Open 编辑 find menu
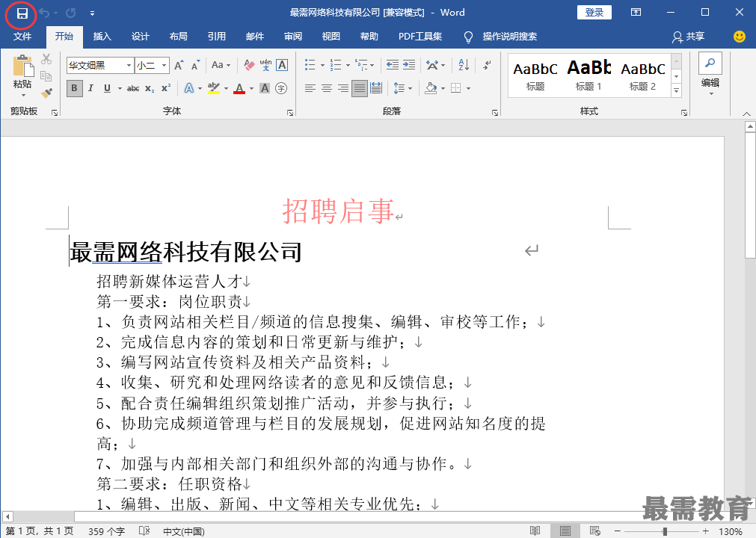756x538 pixels. 710,73
